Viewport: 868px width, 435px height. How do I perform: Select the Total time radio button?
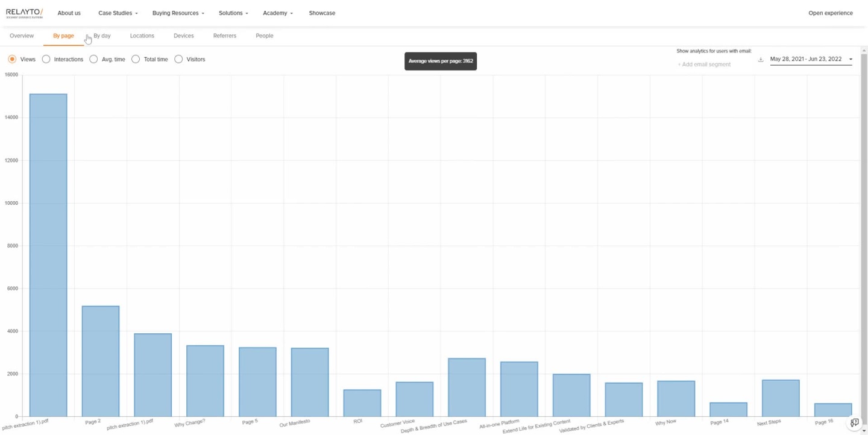click(x=136, y=60)
